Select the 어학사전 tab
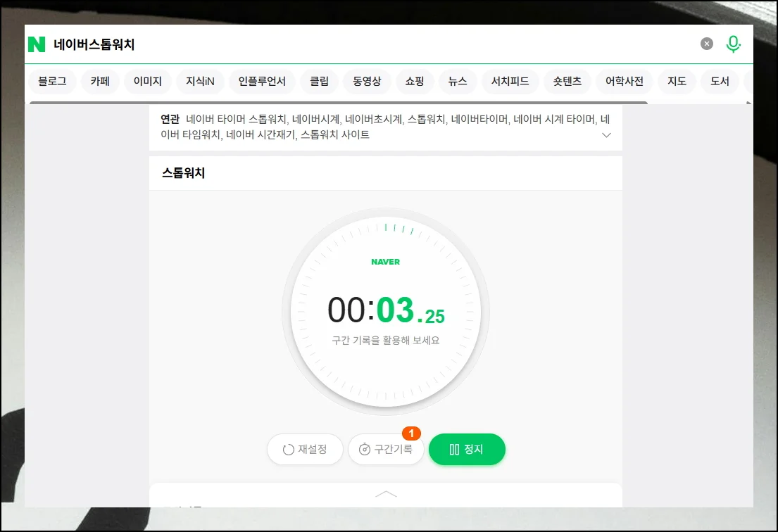 (x=625, y=82)
